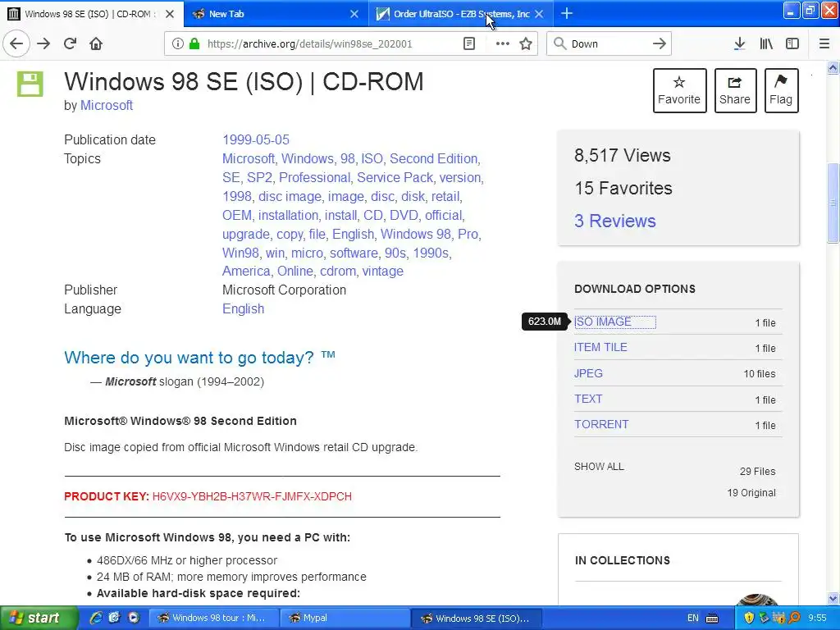Open media player quick launch icon
840x630 pixels.
pos(134,618)
